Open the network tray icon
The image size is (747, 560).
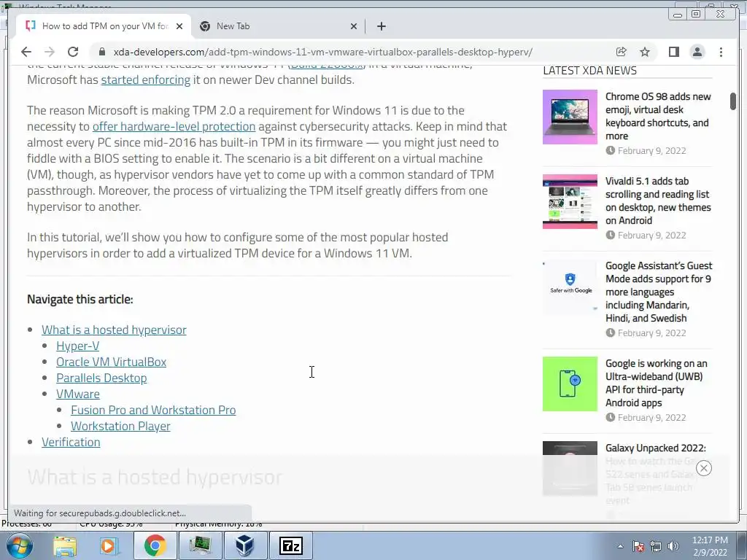(x=656, y=546)
